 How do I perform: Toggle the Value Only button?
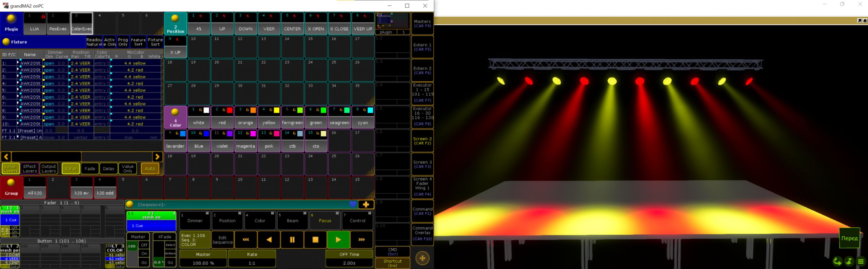pos(127,169)
